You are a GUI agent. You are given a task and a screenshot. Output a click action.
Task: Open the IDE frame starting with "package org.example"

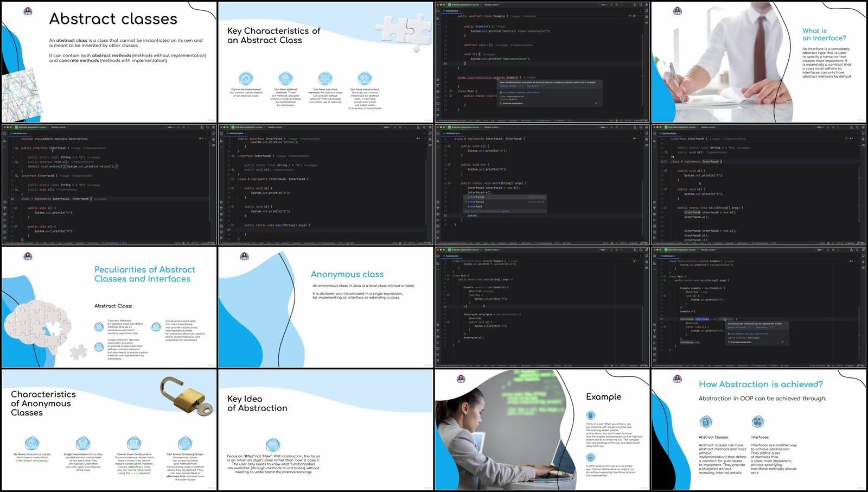click(x=109, y=185)
